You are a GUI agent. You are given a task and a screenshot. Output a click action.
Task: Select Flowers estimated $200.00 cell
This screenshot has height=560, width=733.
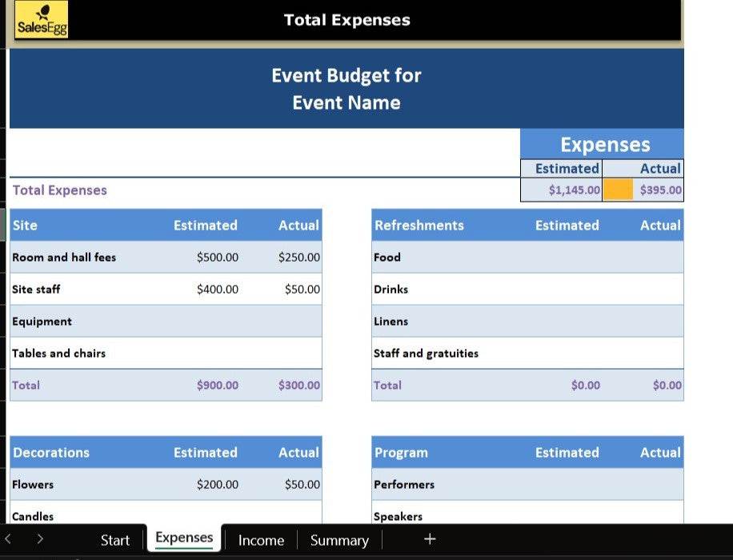[218, 485]
